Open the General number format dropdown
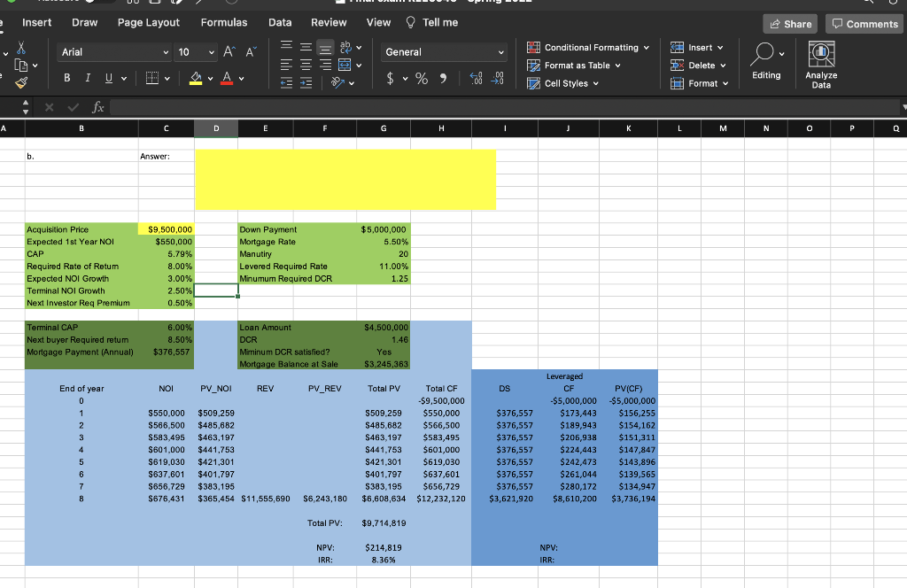 [443, 53]
